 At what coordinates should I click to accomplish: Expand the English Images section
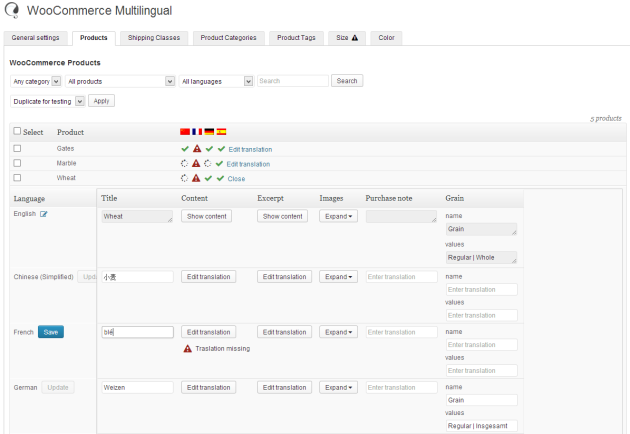click(338, 216)
